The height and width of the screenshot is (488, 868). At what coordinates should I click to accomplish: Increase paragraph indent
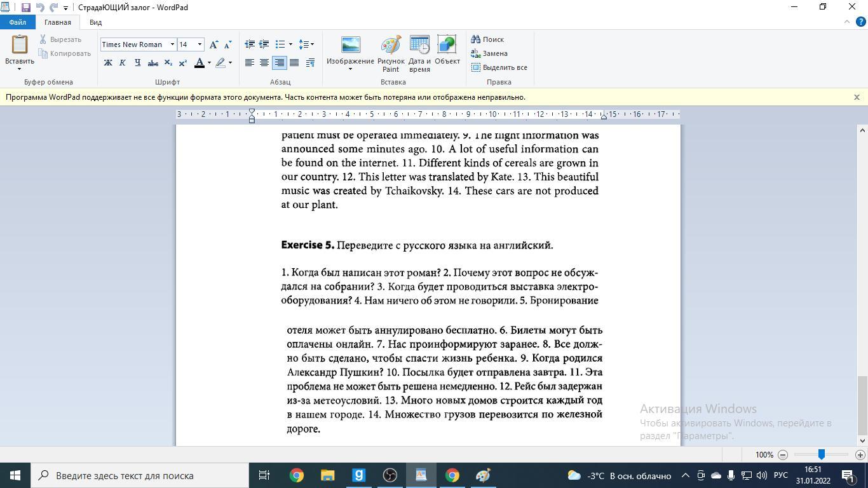264,44
